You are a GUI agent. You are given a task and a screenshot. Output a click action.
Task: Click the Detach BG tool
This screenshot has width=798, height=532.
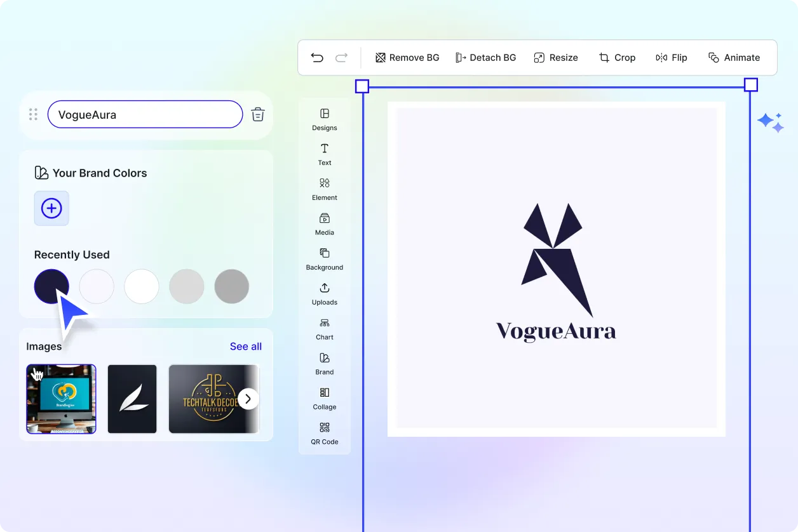click(x=485, y=58)
